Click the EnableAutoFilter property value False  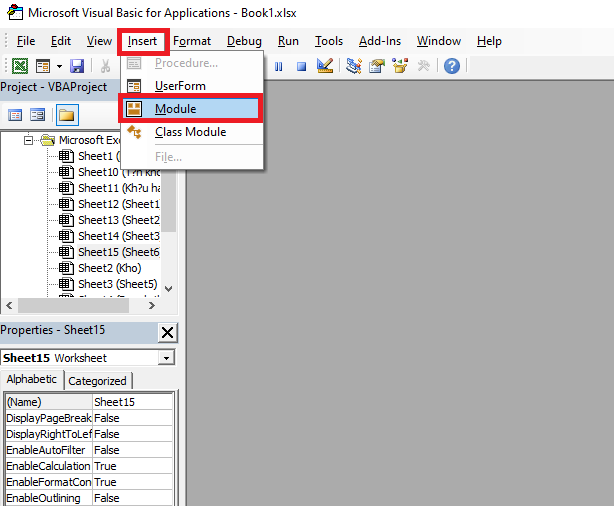point(132,450)
